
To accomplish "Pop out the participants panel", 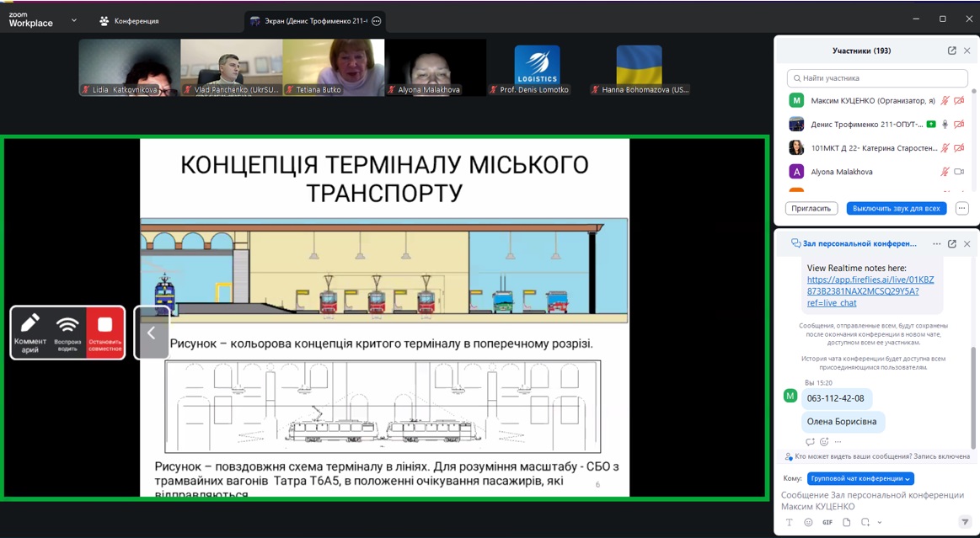I will click(951, 51).
